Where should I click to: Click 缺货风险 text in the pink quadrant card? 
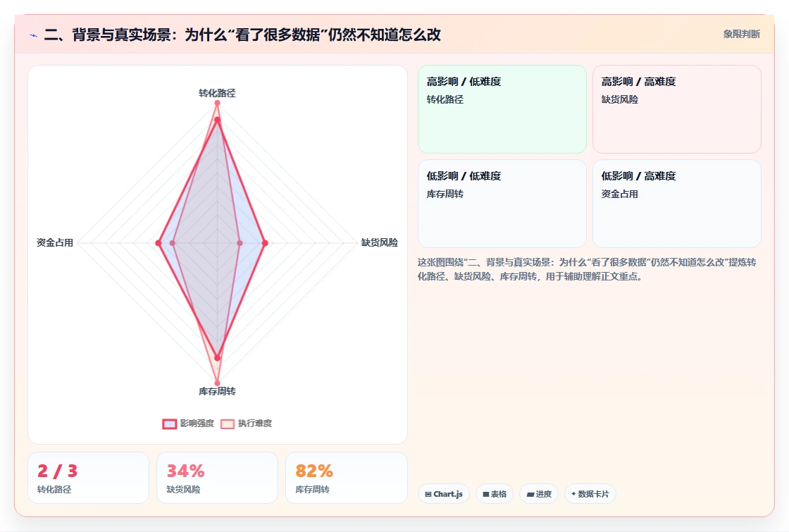(619, 99)
